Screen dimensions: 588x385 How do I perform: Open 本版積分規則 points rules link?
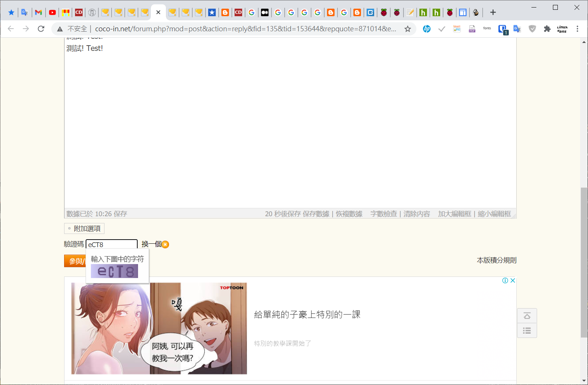(x=497, y=260)
